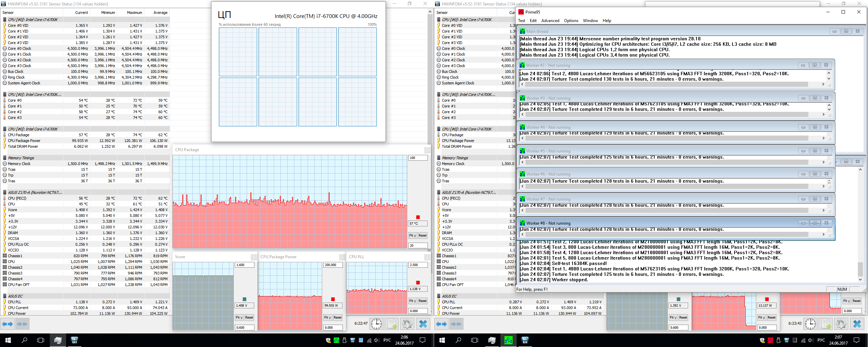Open the Start menu on left taskbar
Image resolution: width=868 pixels, height=347 pixels.
click(8, 340)
